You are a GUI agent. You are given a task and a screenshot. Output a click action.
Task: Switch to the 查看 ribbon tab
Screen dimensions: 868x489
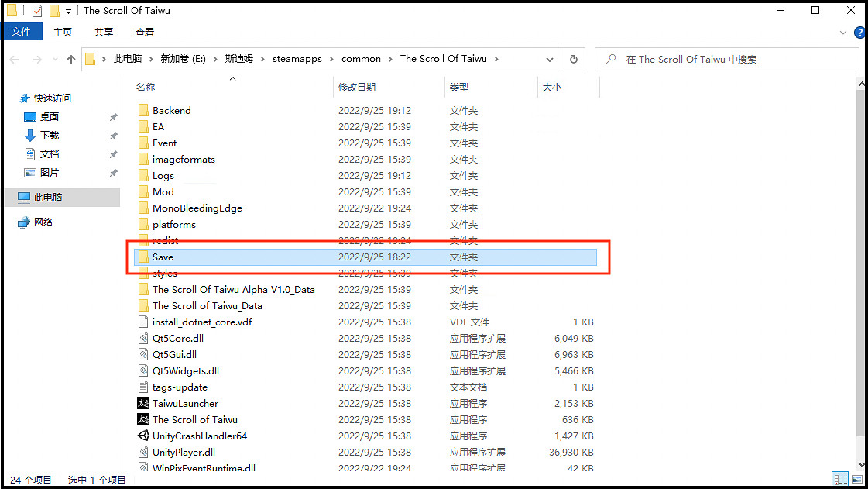tap(145, 32)
